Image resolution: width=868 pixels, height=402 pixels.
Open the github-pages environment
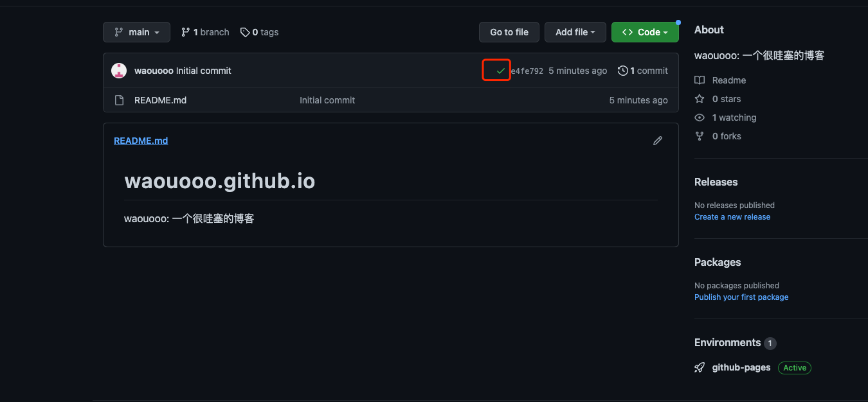[741, 368]
